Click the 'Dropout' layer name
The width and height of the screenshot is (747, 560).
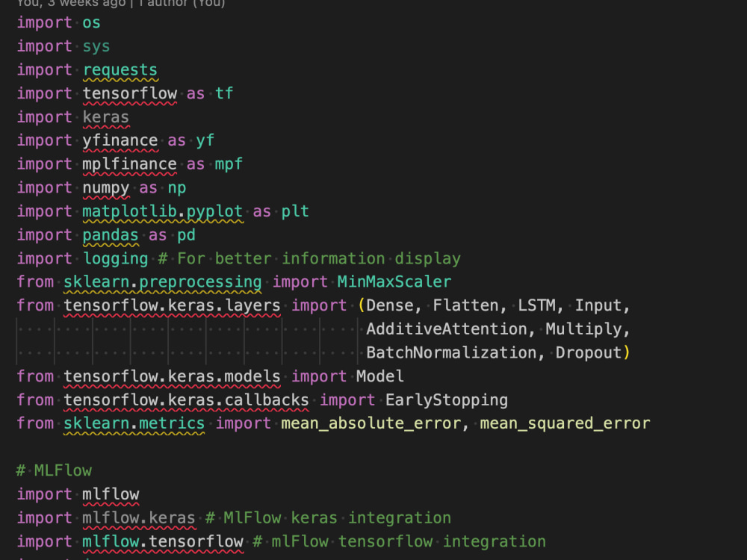589,353
